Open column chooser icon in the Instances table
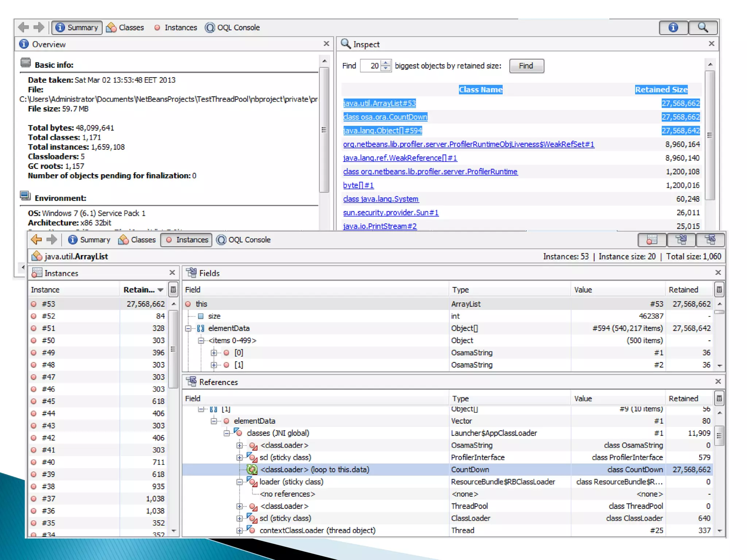The width and height of the screenshot is (747, 560). pyautogui.click(x=173, y=290)
